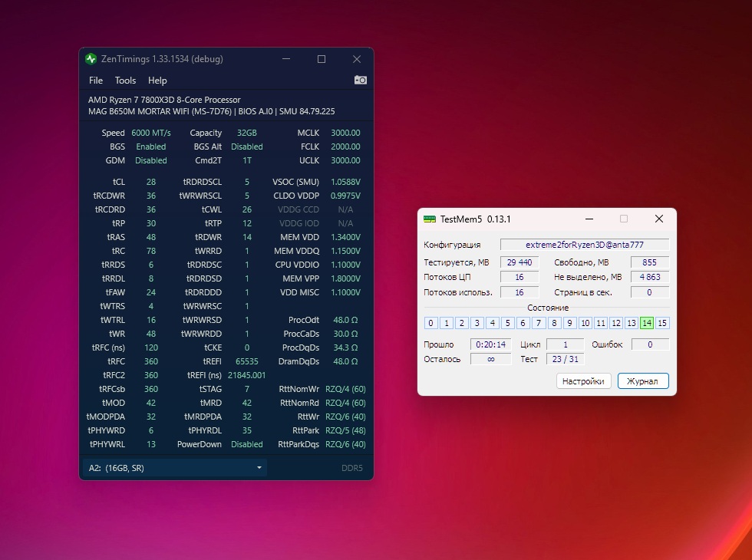Open the Help menu in ZenTimings

coord(157,81)
